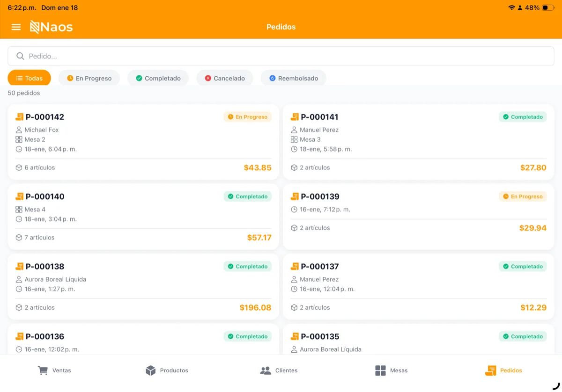
Task: Tap the Ventas cart icon
Action: 43,370
